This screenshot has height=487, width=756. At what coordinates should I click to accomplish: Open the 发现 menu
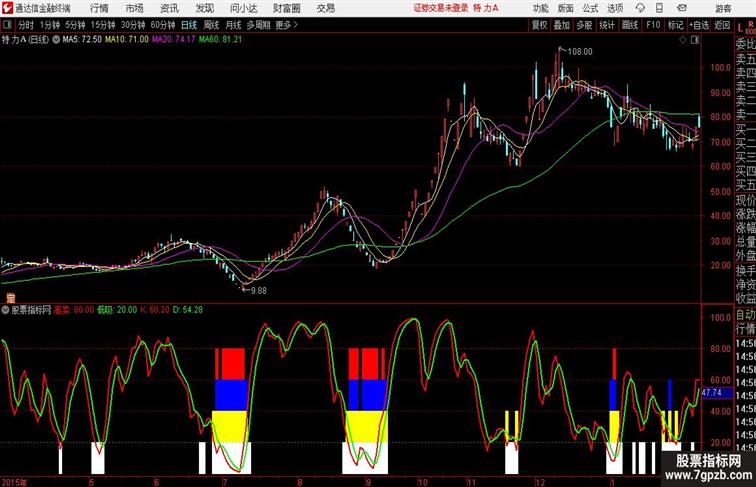click(204, 8)
